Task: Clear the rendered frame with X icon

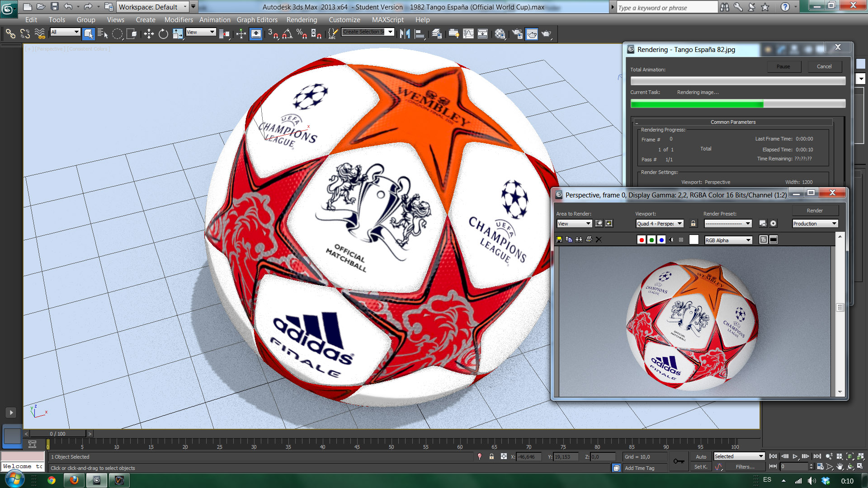Action: (599, 240)
